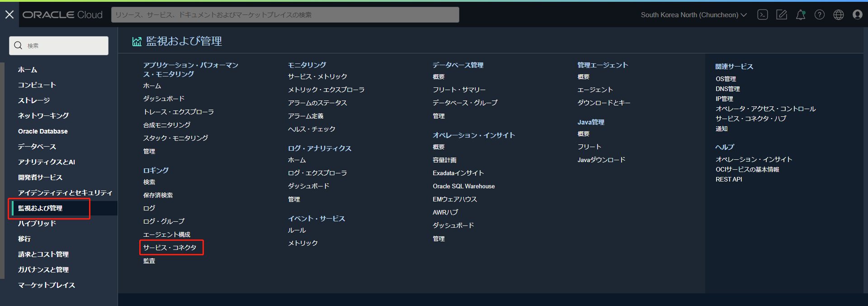Open Cloud Shell developer tools icon
Viewport: 868px width, 306px height.
point(763,15)
